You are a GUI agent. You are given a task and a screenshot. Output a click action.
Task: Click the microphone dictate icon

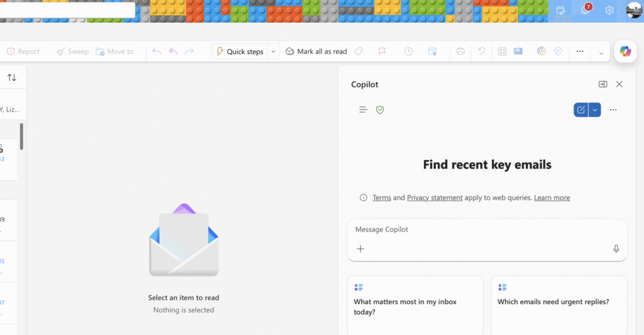pyautogui.click(x=616, y=249)
